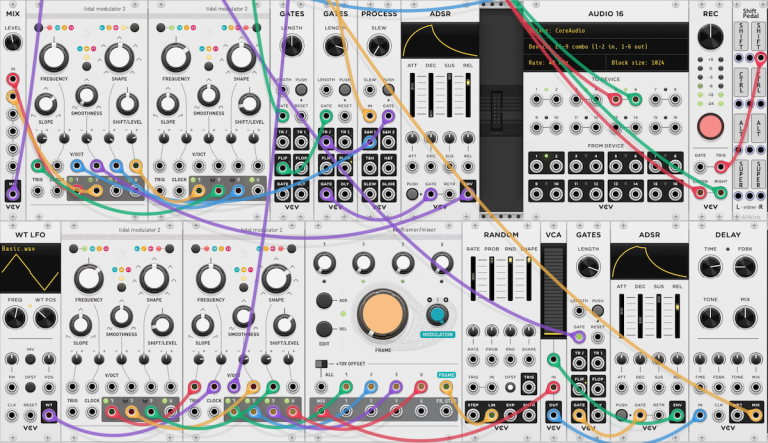This screenshot has height=443, width=768.
Task: Flip the +10V OFFSET switch on Frames
Action: pyautogui.click(x=321, y=364)
